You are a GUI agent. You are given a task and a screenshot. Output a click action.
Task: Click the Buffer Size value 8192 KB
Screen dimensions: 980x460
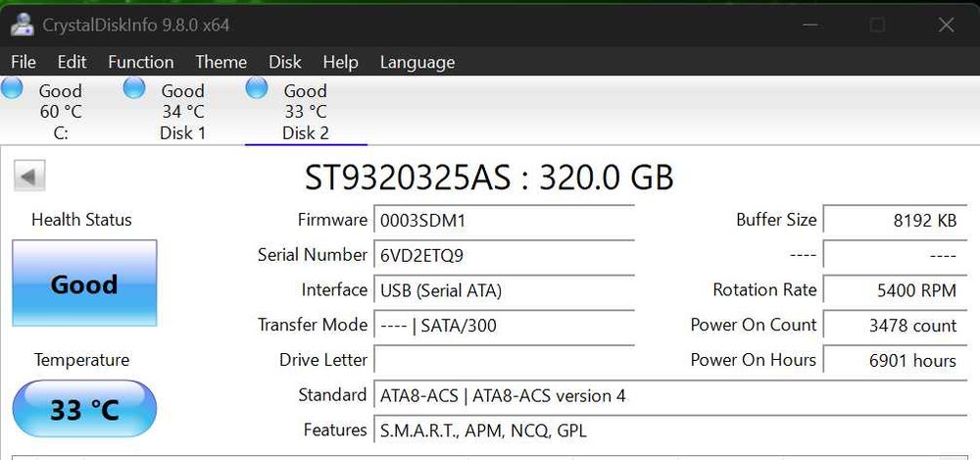895,221
